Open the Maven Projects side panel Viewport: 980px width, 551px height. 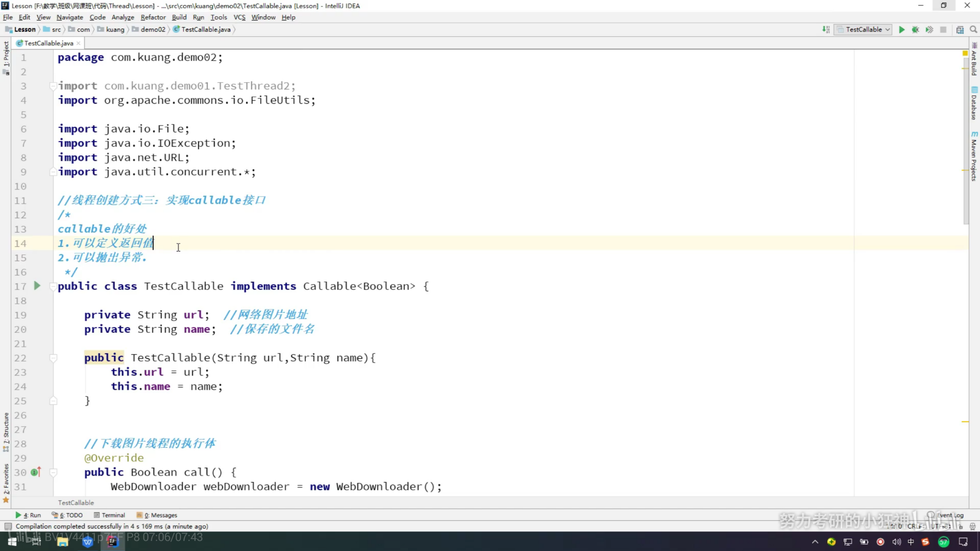974,157
